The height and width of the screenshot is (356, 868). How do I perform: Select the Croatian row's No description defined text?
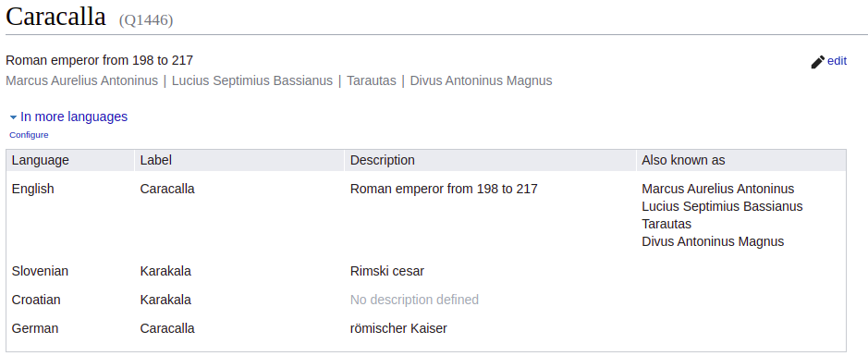tap(415, 301)
